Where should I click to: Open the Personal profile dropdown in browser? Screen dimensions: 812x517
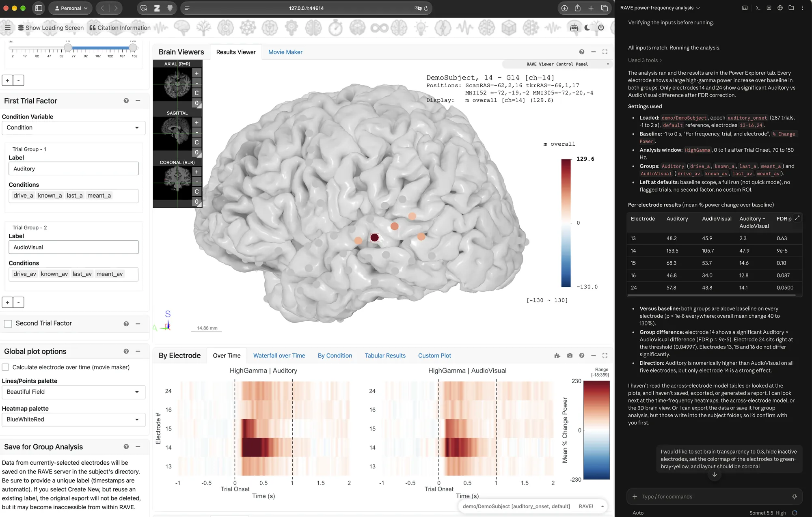pyautogui.click(x=71, y=8)
